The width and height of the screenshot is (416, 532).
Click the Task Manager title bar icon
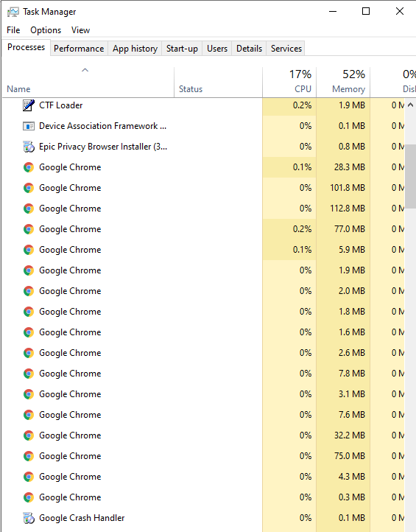13,12
